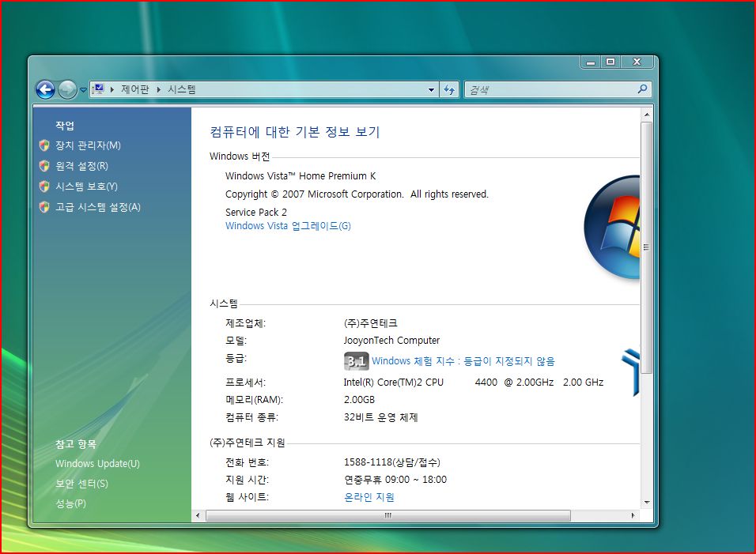This screenshot has height=554, width=756.
Task: Click the 참고 항목 sidebar heading
Action: 76,444
